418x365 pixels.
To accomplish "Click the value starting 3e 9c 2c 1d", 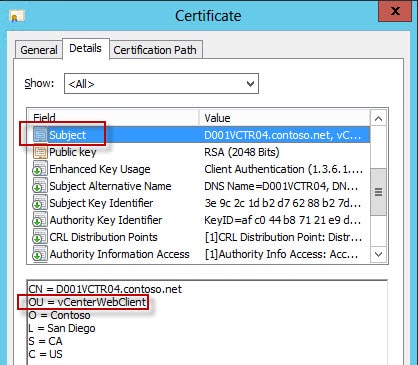I will coord(283,203).
